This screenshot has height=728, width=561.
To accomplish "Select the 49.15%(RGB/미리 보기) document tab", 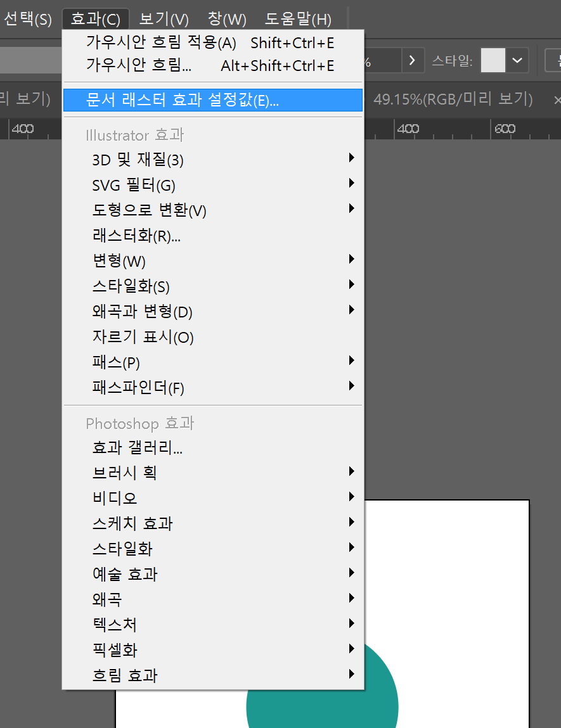I will [x=450, y=99].
